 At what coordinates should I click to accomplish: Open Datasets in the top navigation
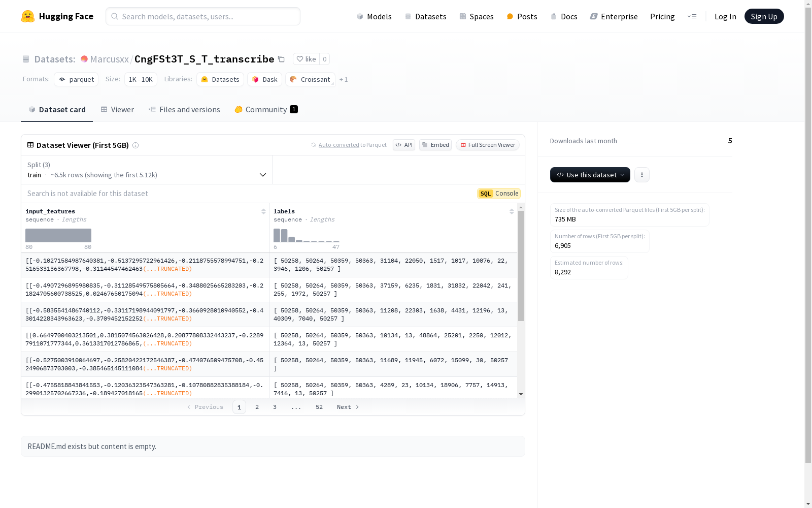point(425,16)
